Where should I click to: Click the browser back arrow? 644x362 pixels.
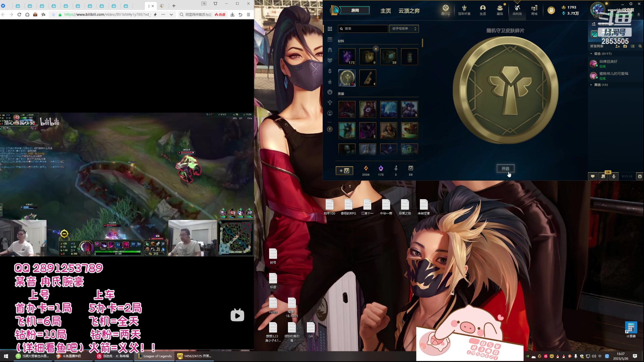point(3,15)
